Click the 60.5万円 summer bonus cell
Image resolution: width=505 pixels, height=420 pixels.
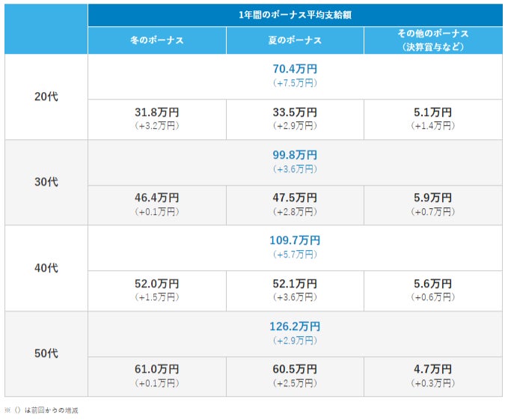295,370
